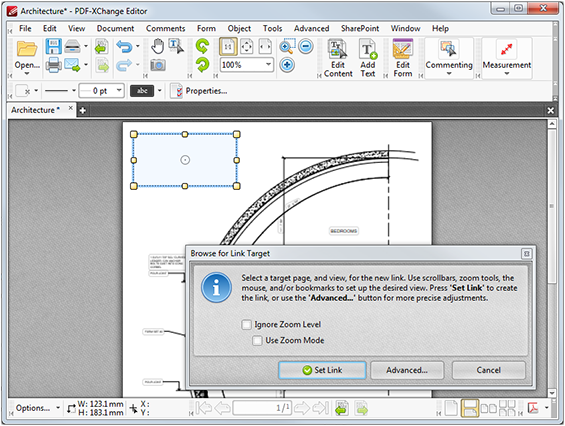Open the Help menu
The image size is (565, 426).
(440, 28)
